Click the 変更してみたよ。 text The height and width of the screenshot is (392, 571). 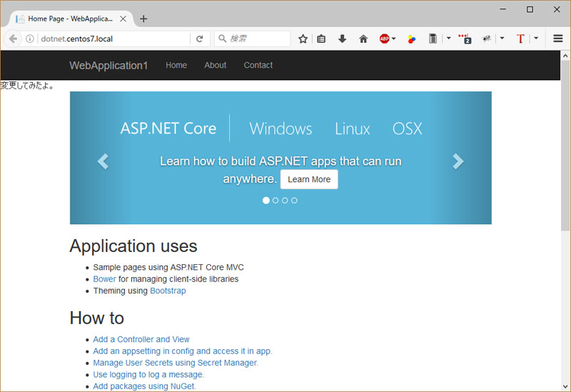click(27, 86)
